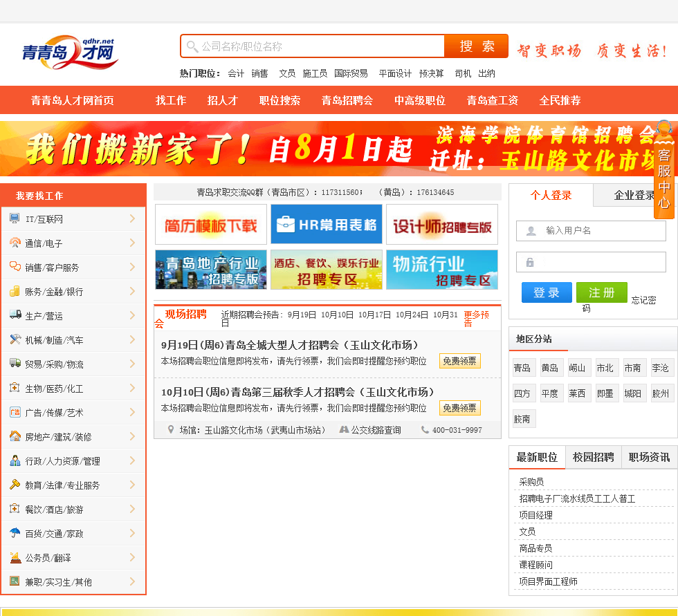Expand the IT/互联网 category arrow
The width and height of the screenshot is (678, 616).
tap(132, 218)
